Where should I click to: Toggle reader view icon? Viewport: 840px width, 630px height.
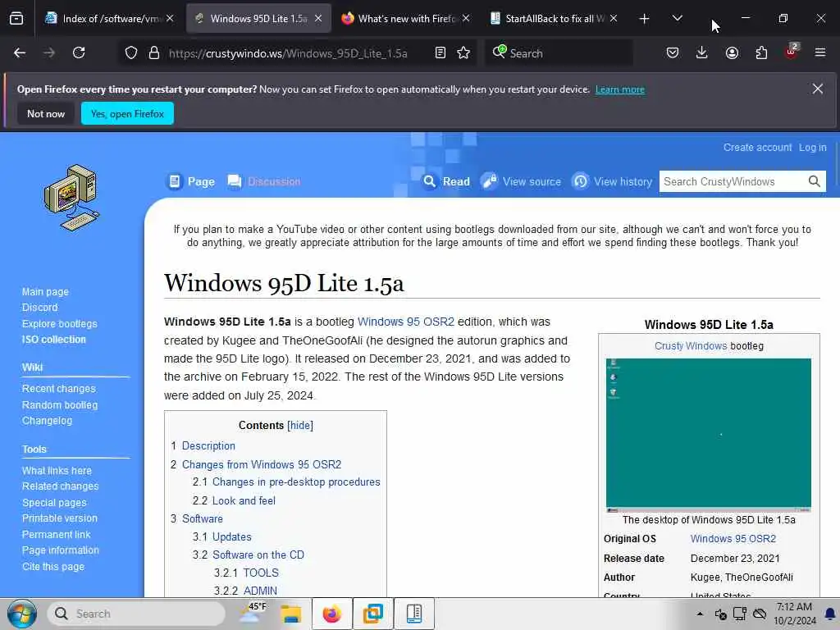[x=441, y=52]
